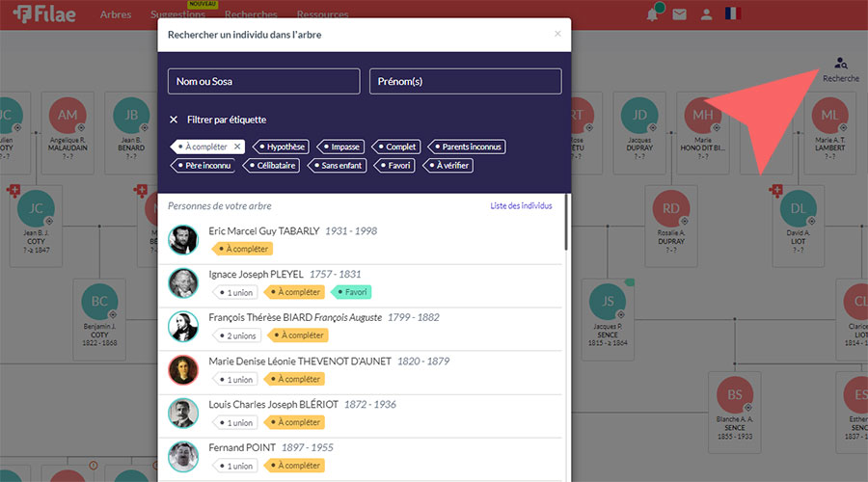The height and width of the screenshot is (482, 868).
Task: Open the messages envelope icon
Action: point(680,14)
